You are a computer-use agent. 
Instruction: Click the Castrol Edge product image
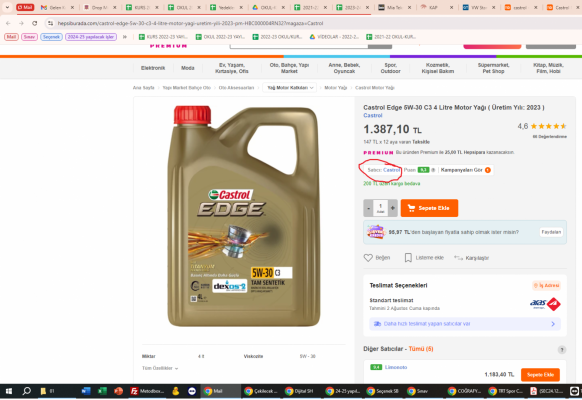click(x=243, y=216)
